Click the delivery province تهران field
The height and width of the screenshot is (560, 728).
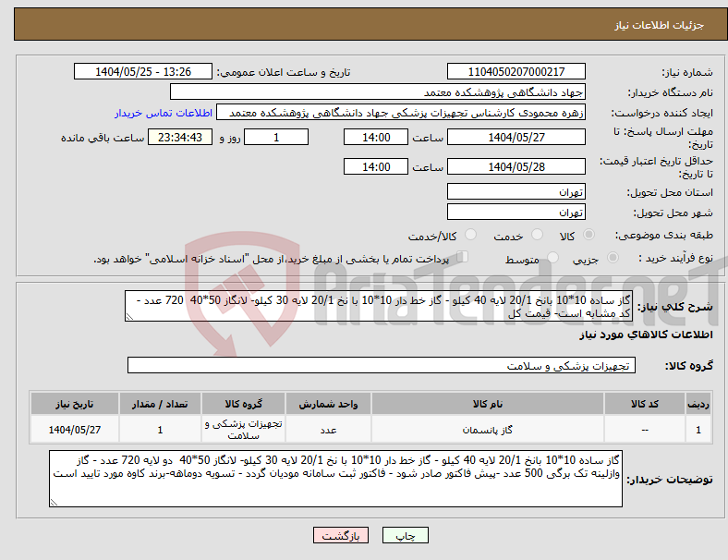point(516,192)
